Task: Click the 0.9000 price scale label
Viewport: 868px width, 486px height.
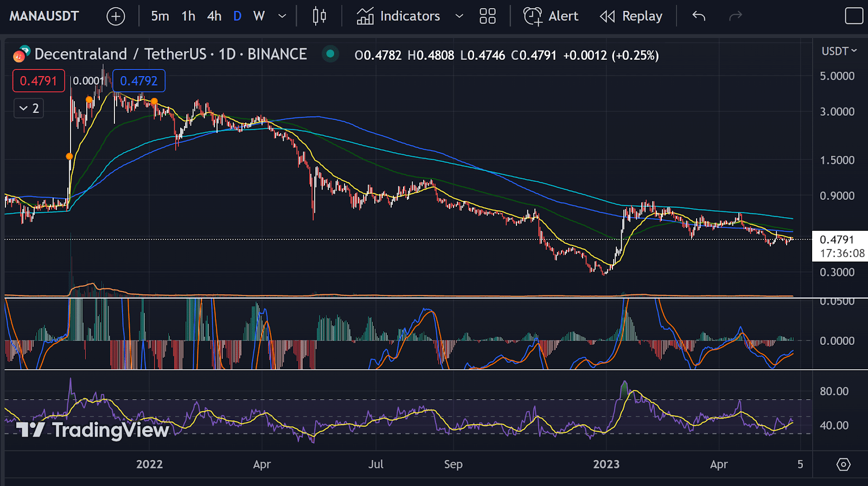Action: 837,195
